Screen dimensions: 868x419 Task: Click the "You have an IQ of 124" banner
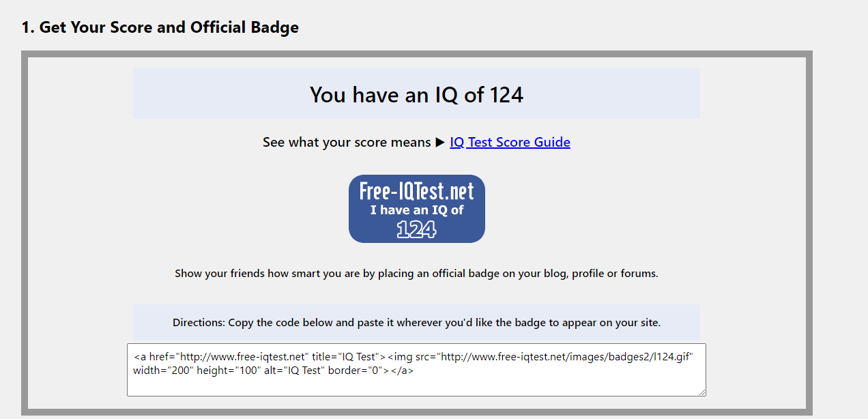[x=416, y=93]
